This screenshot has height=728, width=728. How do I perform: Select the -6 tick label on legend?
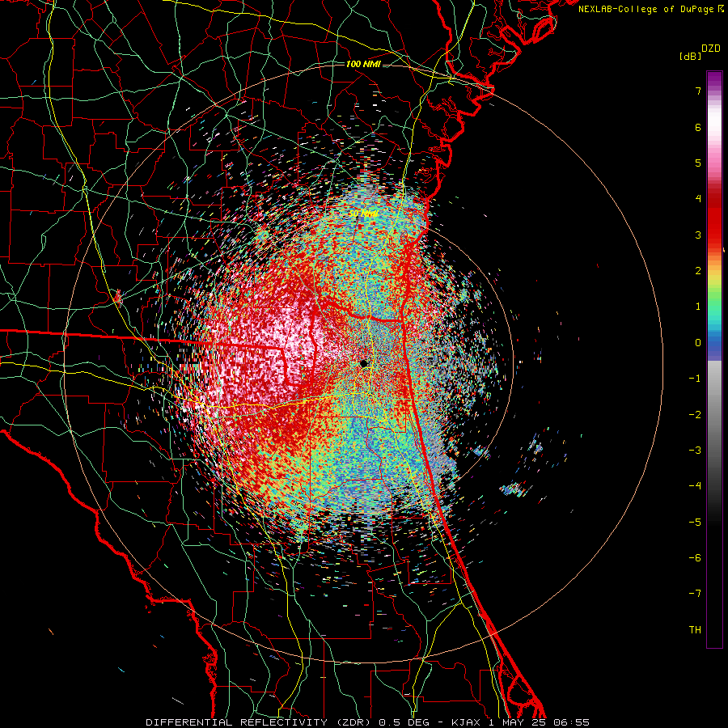tap(695, 558)
